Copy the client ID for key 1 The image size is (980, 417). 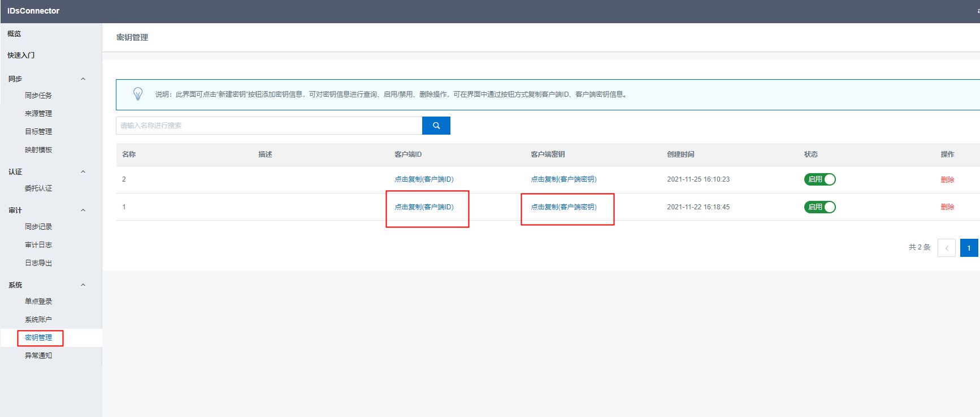[x=424, y=207]
